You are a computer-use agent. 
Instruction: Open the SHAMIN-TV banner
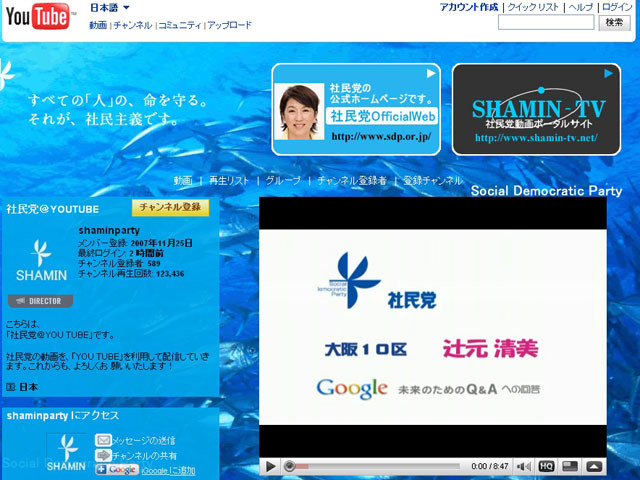pyautogui.click(x=536, y=109)
